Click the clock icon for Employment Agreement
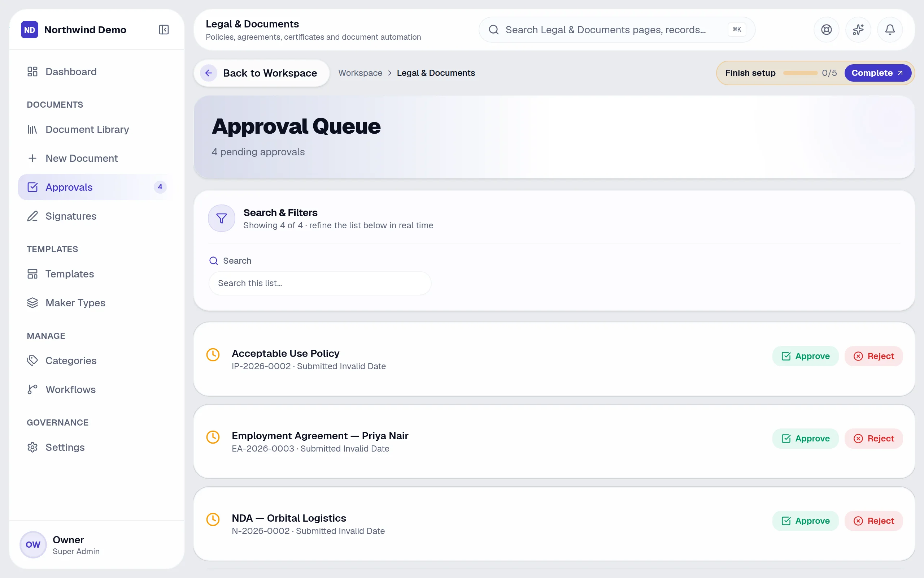 click(213, 436)
